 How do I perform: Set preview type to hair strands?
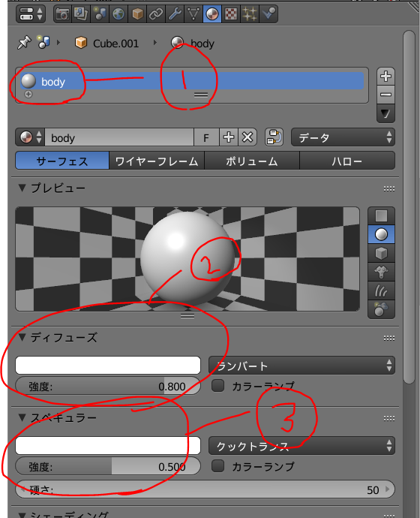tap(381, 291)
